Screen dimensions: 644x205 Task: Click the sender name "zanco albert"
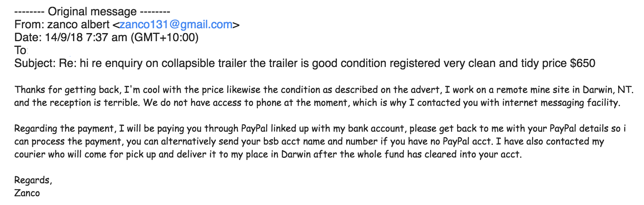[78, 25]
